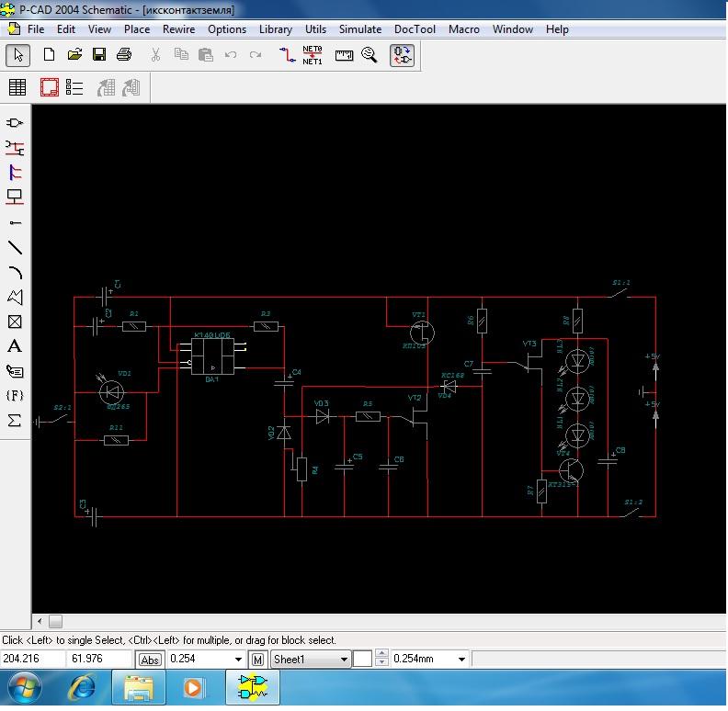Open the View menu
The height and width of the screenshot is (711, 728).
(x=99, y=29)
